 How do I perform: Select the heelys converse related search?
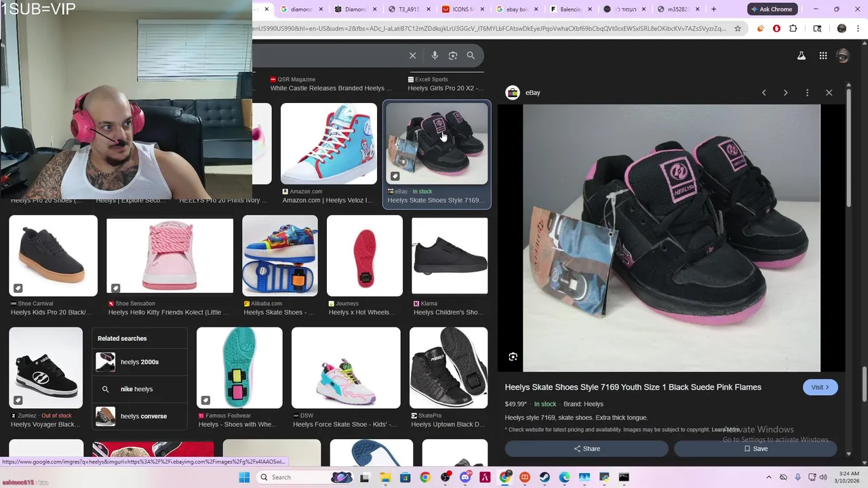click(139, 416)
